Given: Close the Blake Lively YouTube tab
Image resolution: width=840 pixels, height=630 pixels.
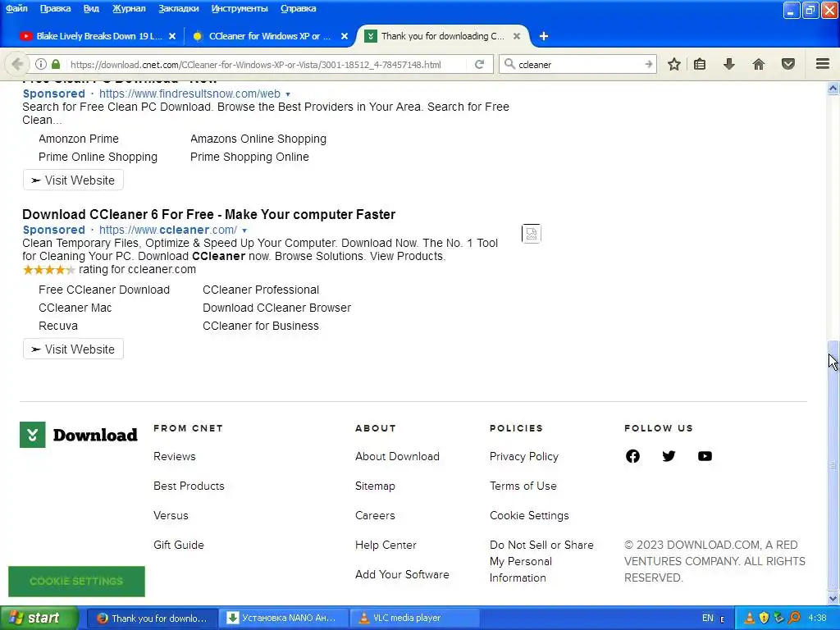Looking at the screenshot, I should tap(172, 36).
